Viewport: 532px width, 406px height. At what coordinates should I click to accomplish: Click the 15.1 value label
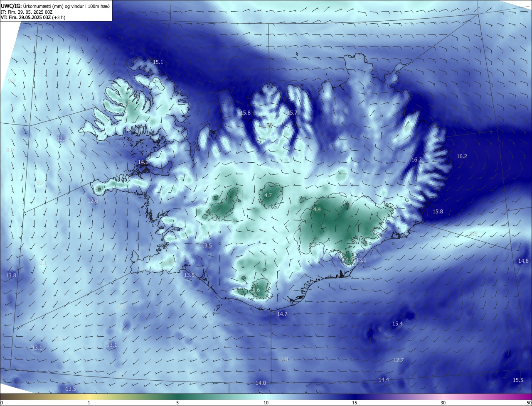(158, 62)
